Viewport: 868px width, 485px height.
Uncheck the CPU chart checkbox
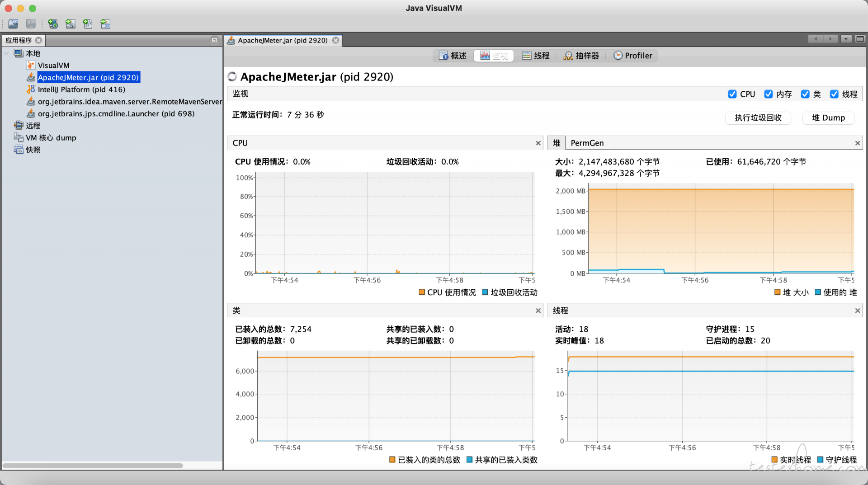(x=732, y=94)
